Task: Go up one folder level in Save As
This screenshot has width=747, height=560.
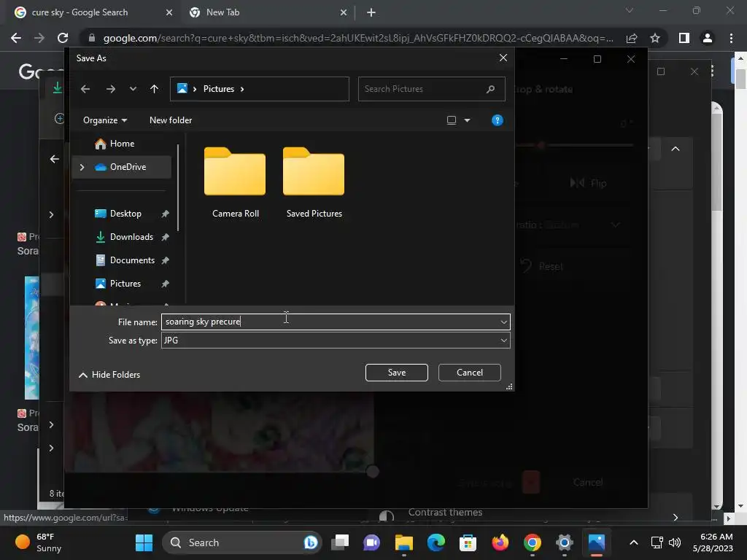Action: (154, 89)
